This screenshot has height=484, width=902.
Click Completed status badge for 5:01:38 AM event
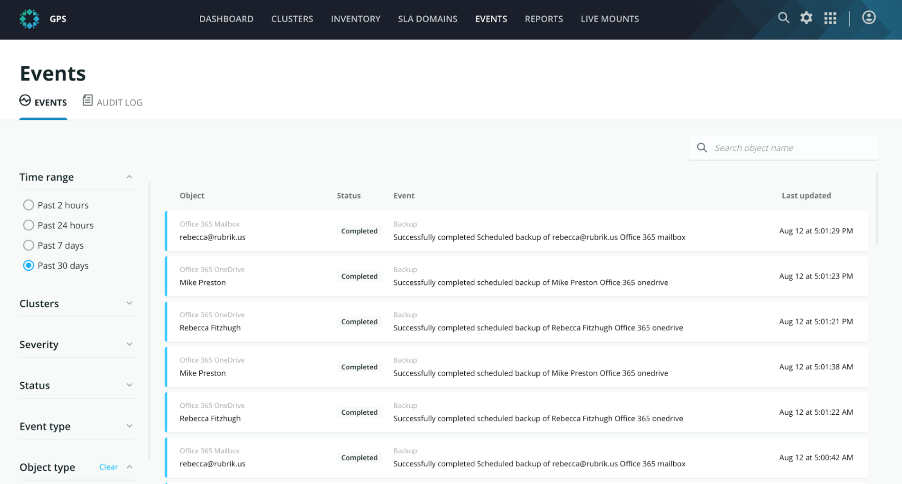pyautogui.click(x=359, y=367)
